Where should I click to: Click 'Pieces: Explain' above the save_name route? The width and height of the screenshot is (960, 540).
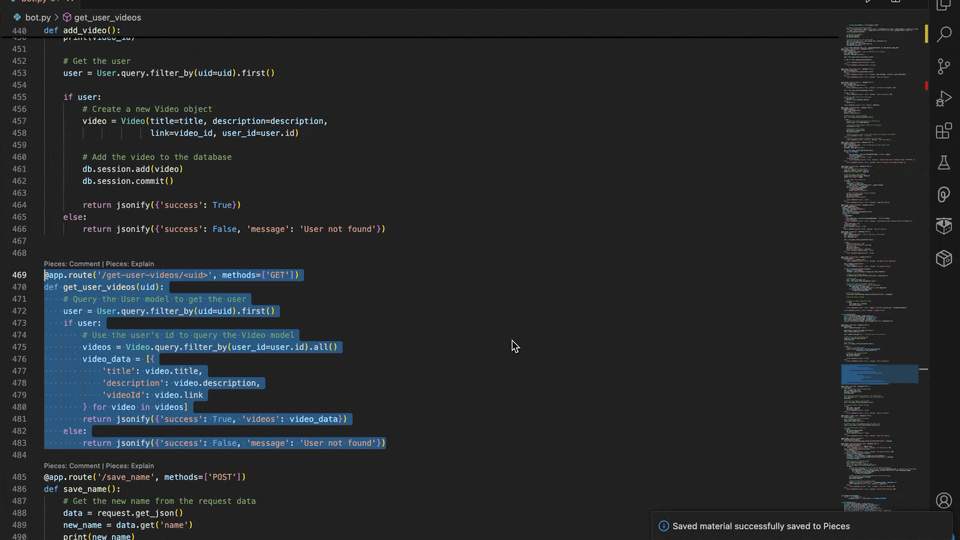(x=130, y=466)
